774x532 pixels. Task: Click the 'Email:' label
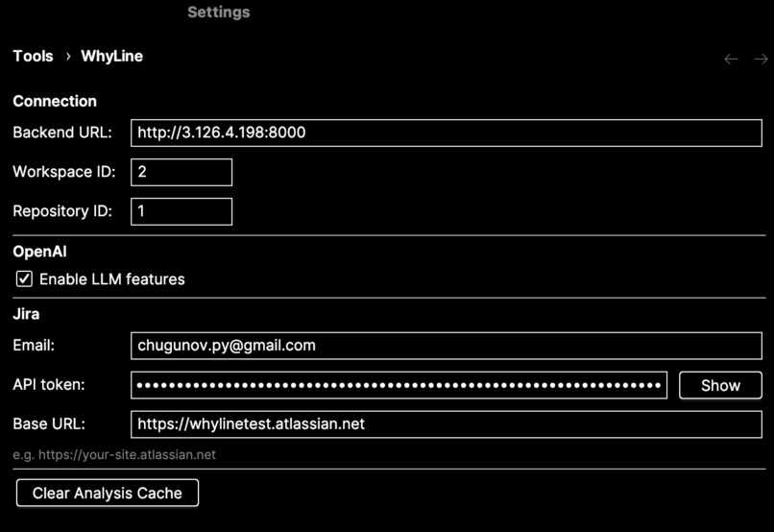(x=34, y=345)
